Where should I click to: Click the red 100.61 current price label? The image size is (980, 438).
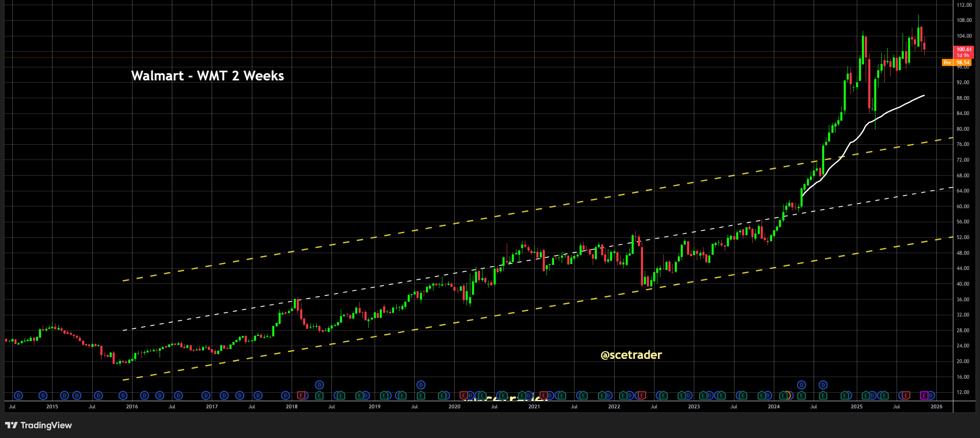(x=964, y=52)
